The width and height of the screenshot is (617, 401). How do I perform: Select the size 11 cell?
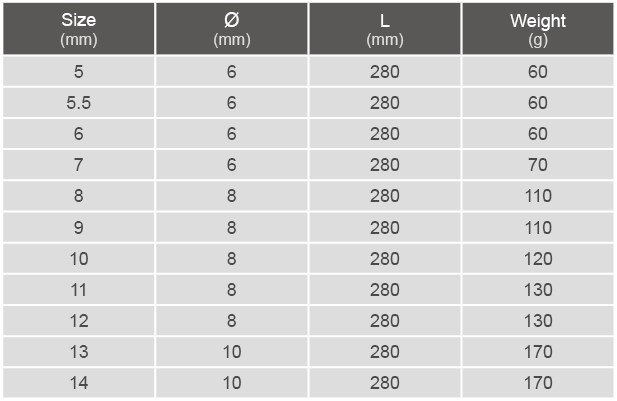pyautogui.click(x=79, y=289)
